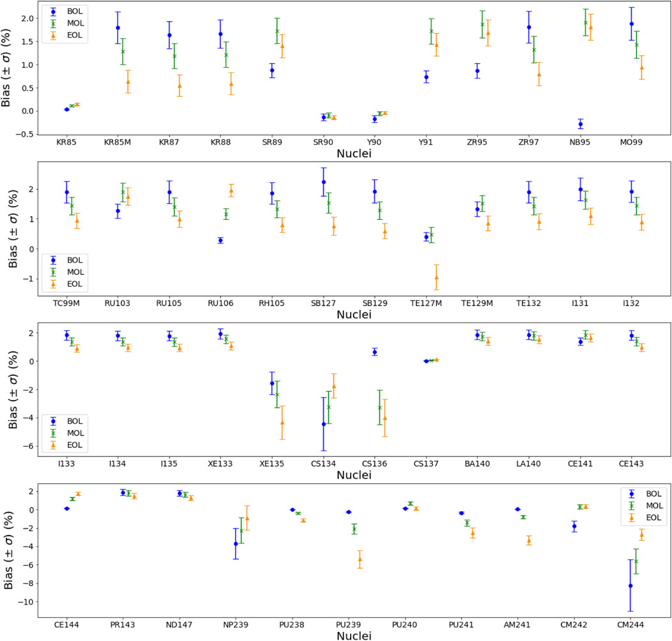
Task: Select the SB127 nucleus label
Action: coord(323,304)
